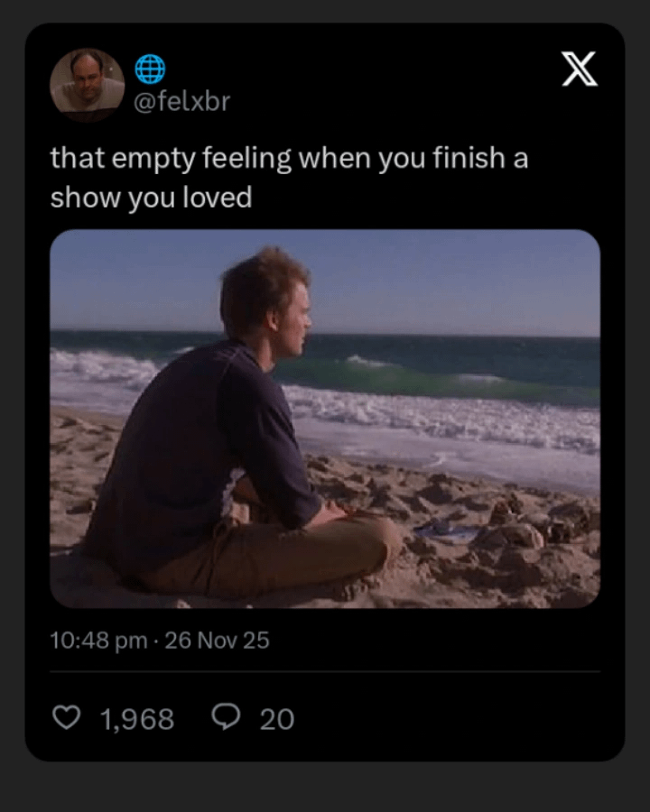Click the blue globe icon
The height and width of the screenshot is (812, 650).
[150, 69]
